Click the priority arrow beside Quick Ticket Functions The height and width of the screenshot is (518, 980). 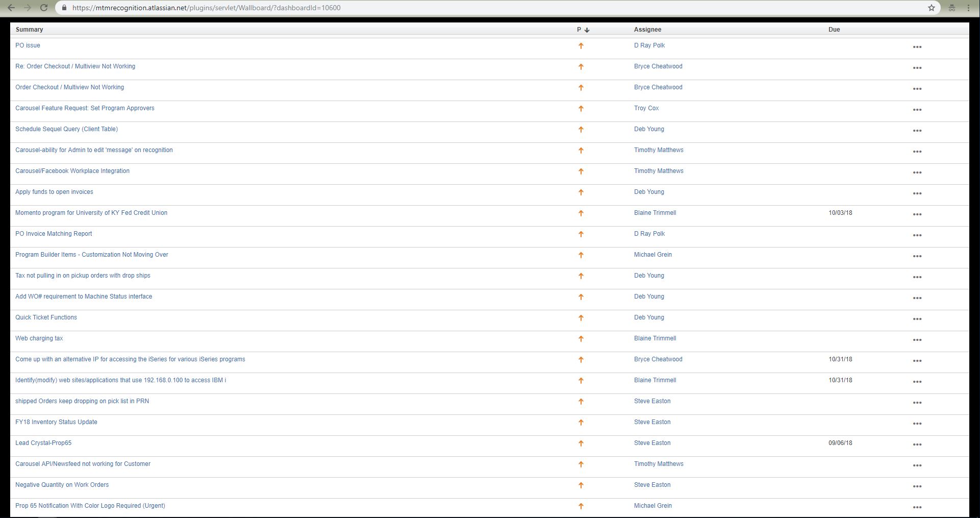click(581, 317)
